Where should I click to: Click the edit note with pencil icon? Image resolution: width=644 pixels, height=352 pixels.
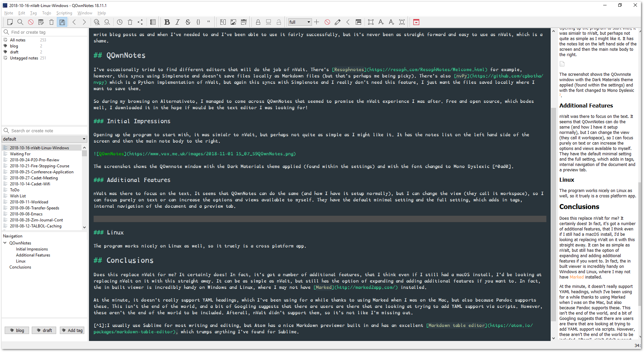(x=41, y=22)
